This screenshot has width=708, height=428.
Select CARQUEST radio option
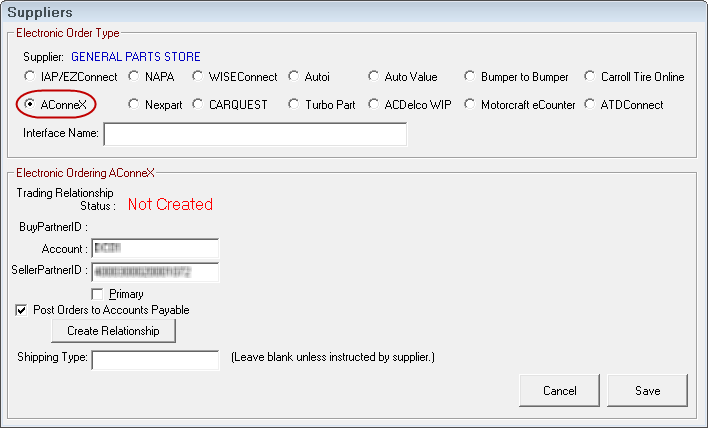pos(199,105)
